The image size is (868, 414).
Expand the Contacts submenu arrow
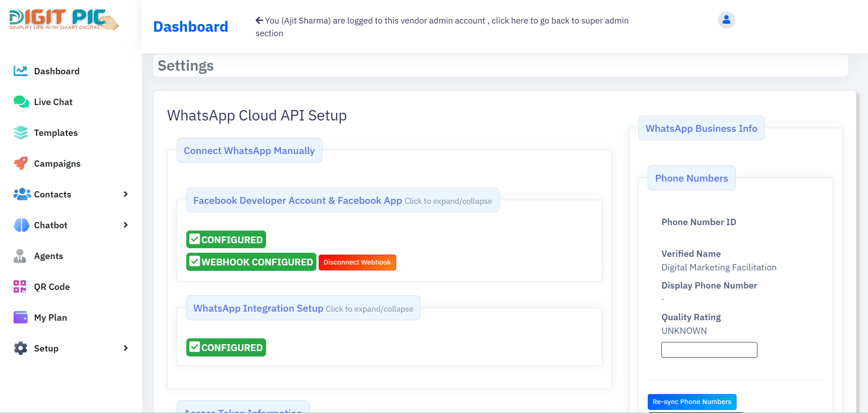(126, 194)
